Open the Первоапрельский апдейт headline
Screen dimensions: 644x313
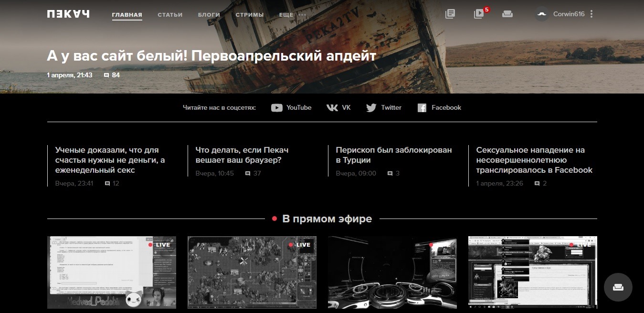click(x=211, y=56)
